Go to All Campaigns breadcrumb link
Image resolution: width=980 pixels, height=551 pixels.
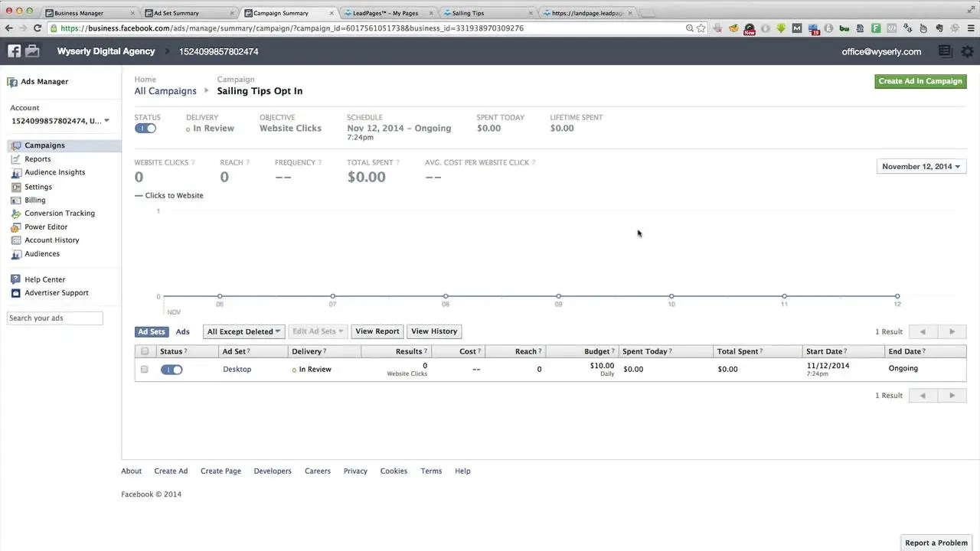click(165, 91)
